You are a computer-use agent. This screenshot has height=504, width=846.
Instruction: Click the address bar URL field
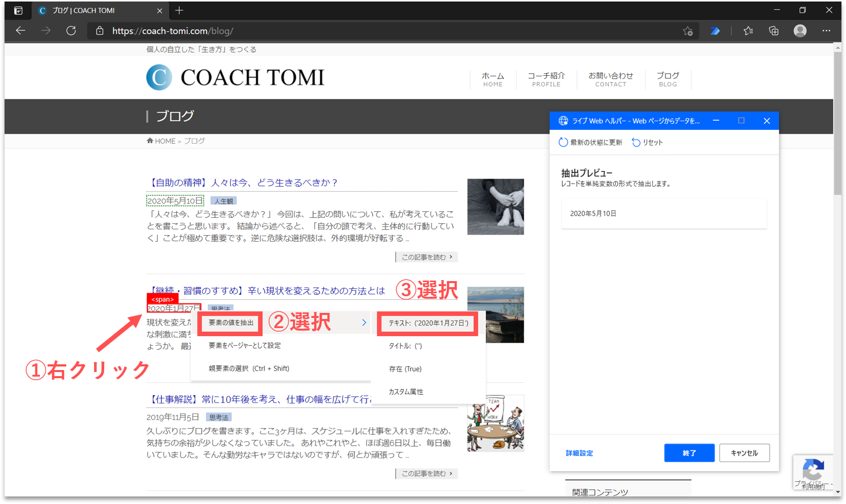(x=354, y=31)
